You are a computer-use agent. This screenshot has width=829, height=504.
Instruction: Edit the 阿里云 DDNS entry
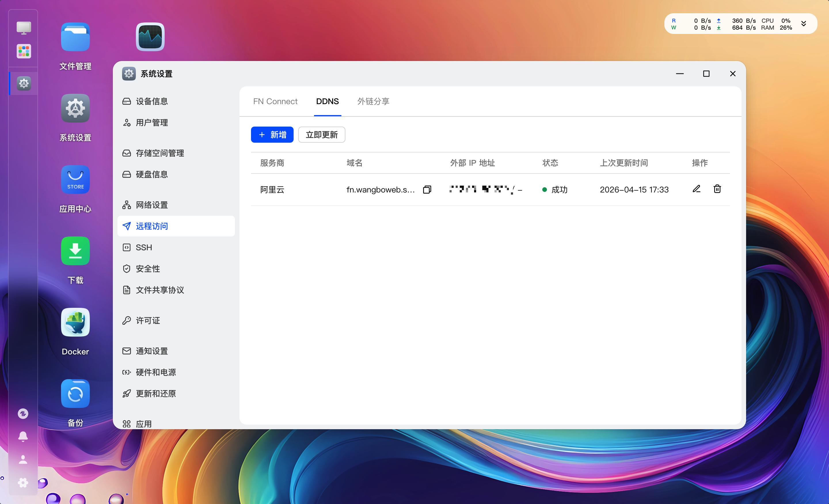pos(696,189)
